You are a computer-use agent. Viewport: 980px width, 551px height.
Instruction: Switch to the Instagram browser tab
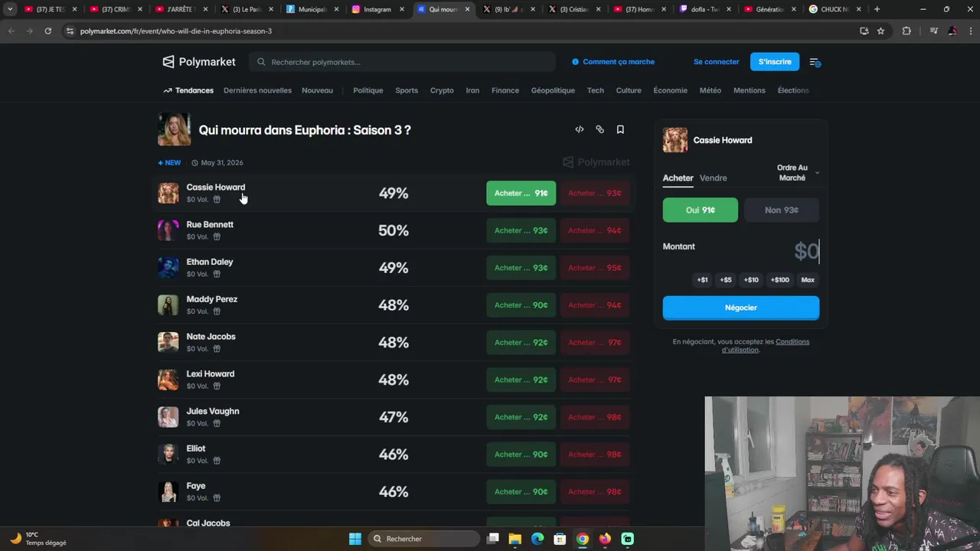377,9
